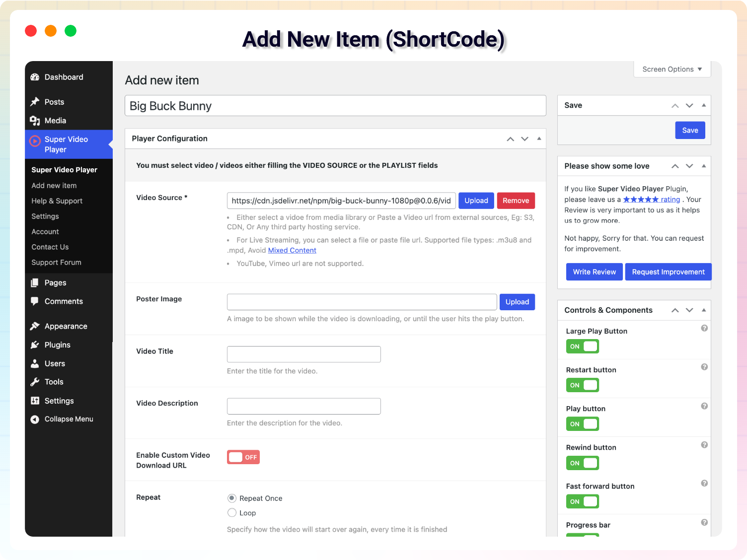Click the Media library icon
The height and width of the screenshot is (560, 747).
35,121
